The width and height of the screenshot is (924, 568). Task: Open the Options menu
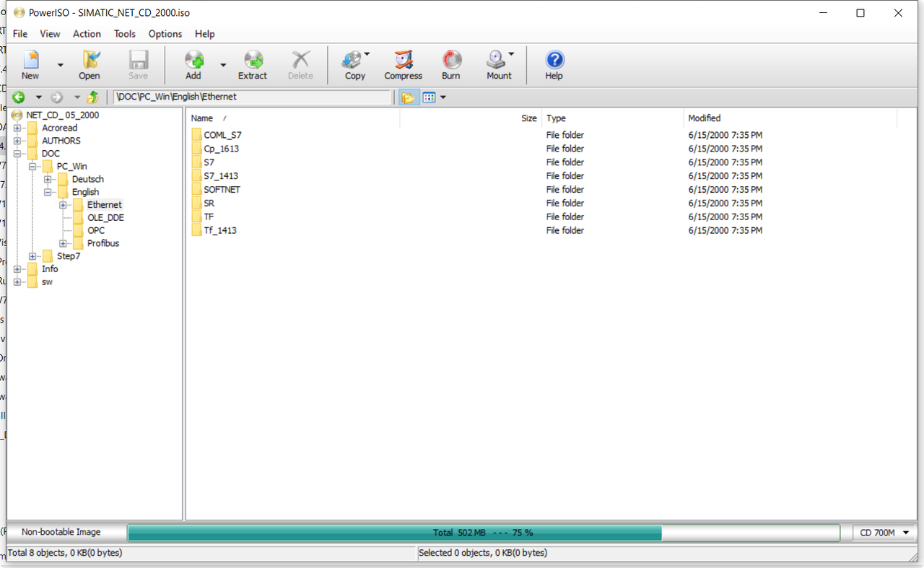click(165, 34)
